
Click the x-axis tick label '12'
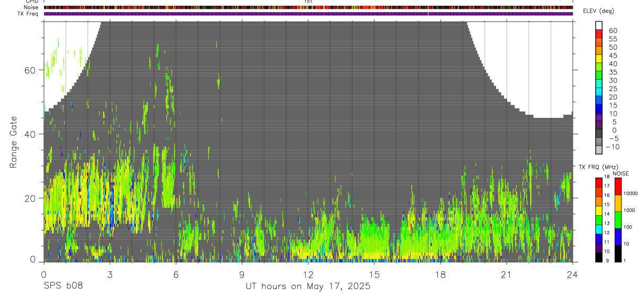click(308, 274)
